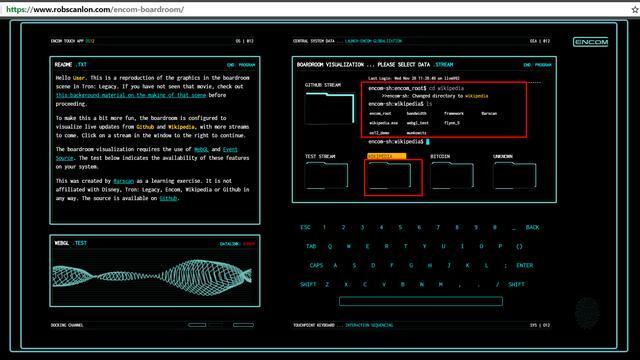Click the on-screen ESC key
The image size is (640, 360).
(305, 227)
